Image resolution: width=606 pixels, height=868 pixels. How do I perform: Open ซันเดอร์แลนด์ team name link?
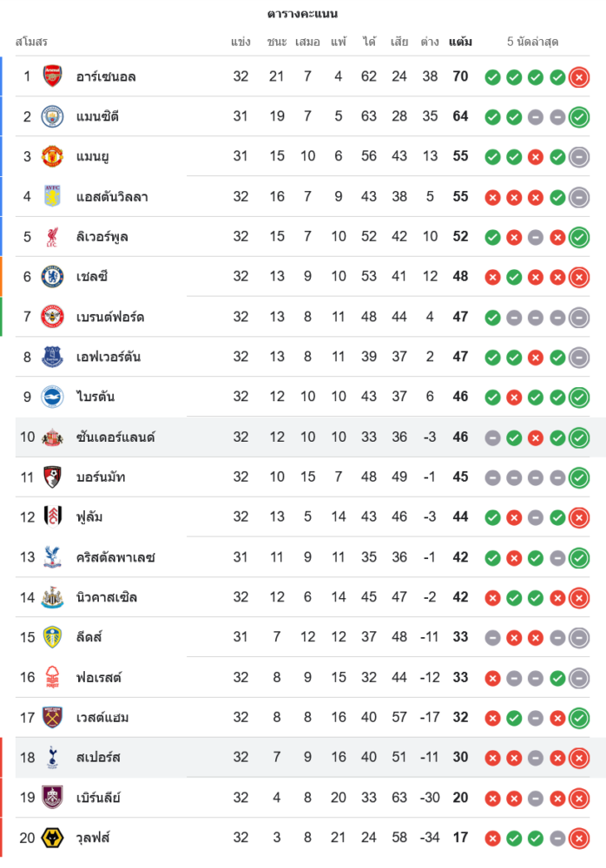115,437
